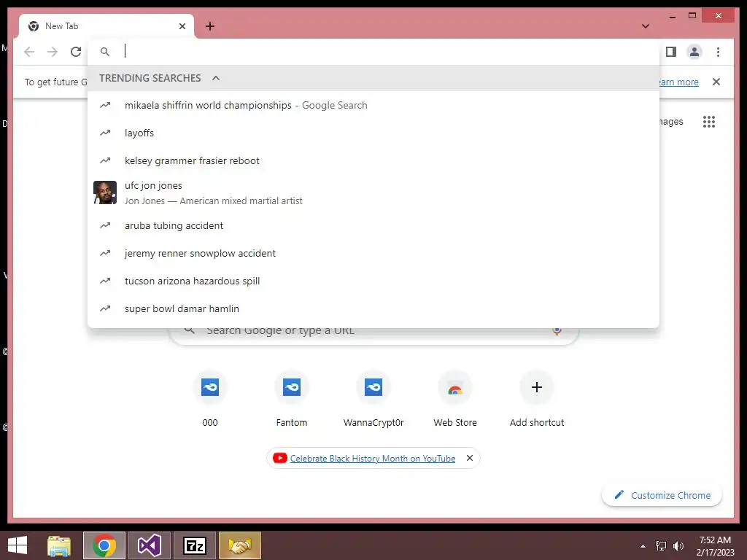Open Visual Studio from taskbar
This screenshot has width=747, height=560.
[x=149, y=545]
